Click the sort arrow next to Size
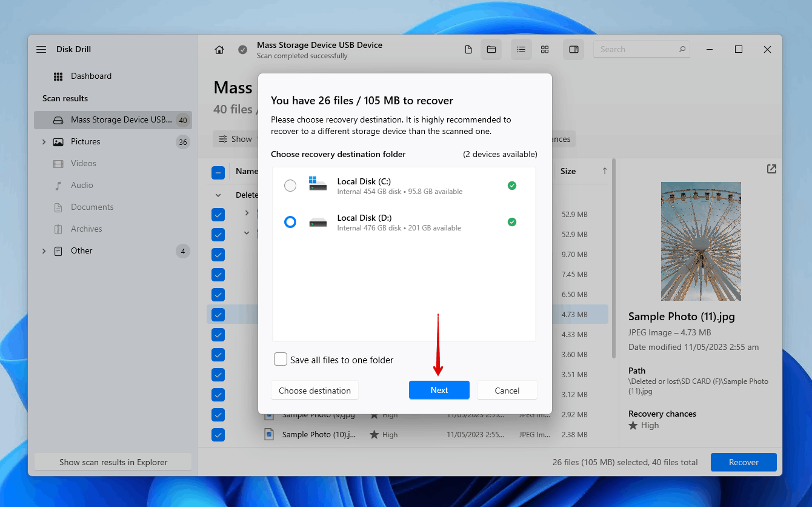Screen dimensions: 812x507 pos(604,171)
